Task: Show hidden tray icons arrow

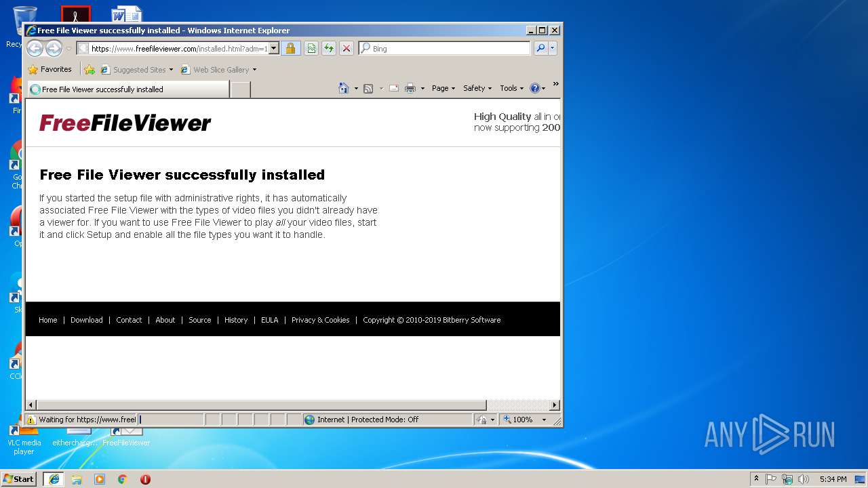Action: pos(756,479)
